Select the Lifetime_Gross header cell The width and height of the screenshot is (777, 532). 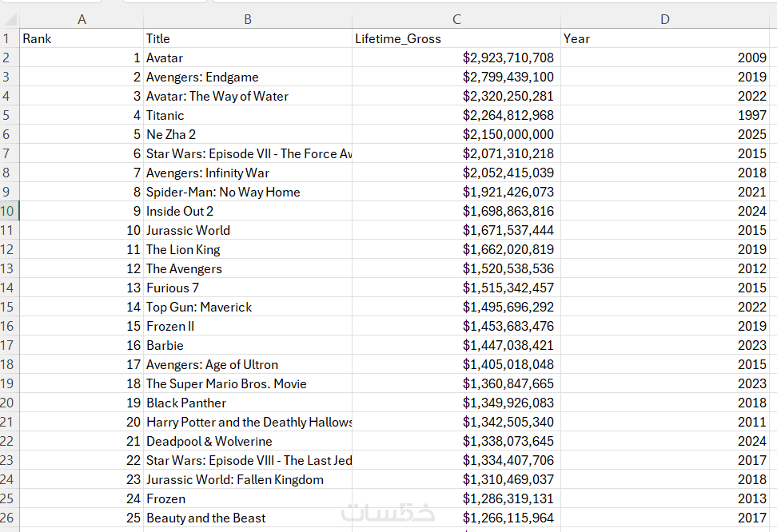point(456,38)
